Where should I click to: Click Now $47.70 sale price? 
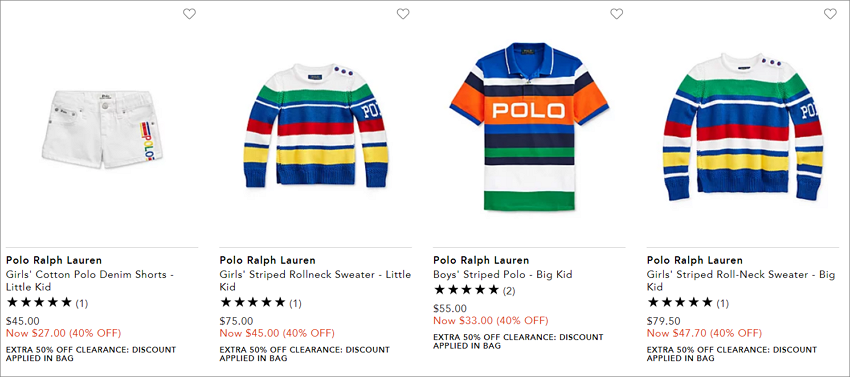click(x=704, y=333)
